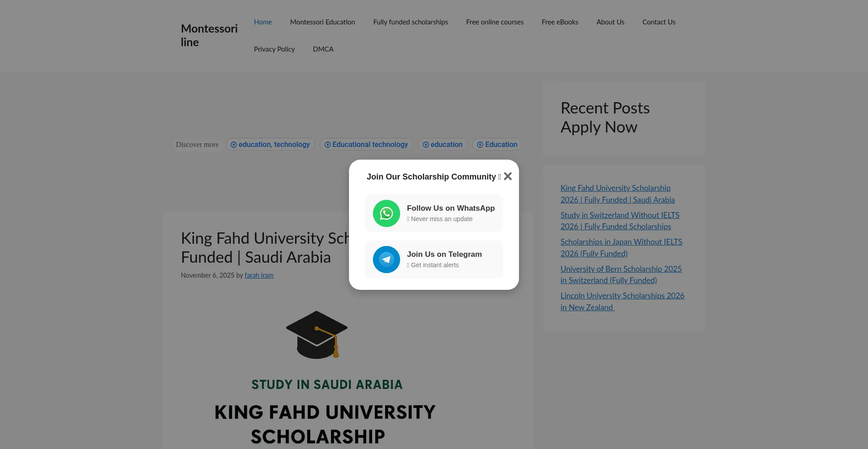Click the Montessori line site title

tap(209, 35)
